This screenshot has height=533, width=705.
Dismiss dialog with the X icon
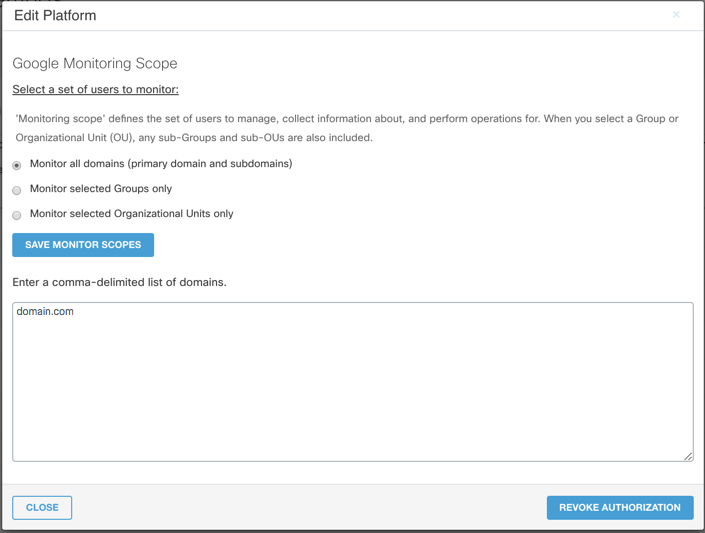pos(676,14)
